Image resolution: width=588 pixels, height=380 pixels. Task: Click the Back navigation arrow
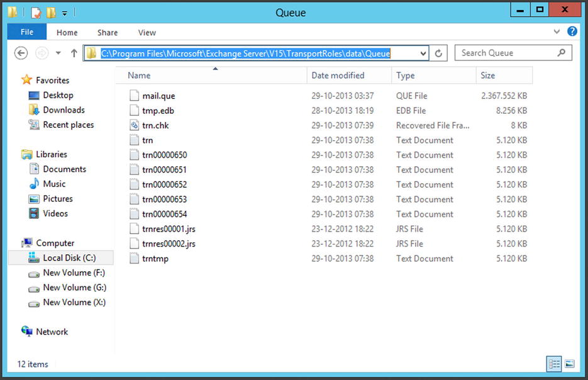pyautogui.click(x=21, y=53)
